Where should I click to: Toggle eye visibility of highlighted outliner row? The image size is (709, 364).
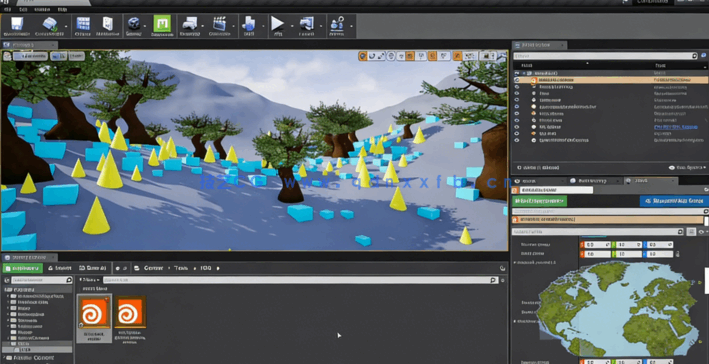click(x=517, y=80)
